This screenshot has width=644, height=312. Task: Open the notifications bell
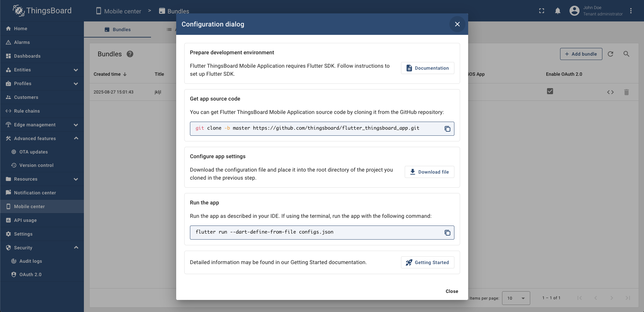[x=558, y=11]
